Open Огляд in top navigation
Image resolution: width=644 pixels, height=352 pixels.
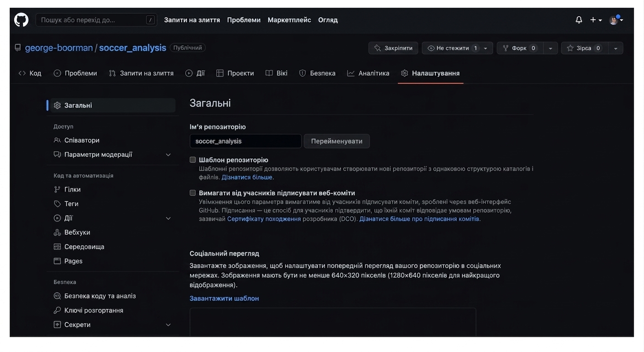click(328, 20)
